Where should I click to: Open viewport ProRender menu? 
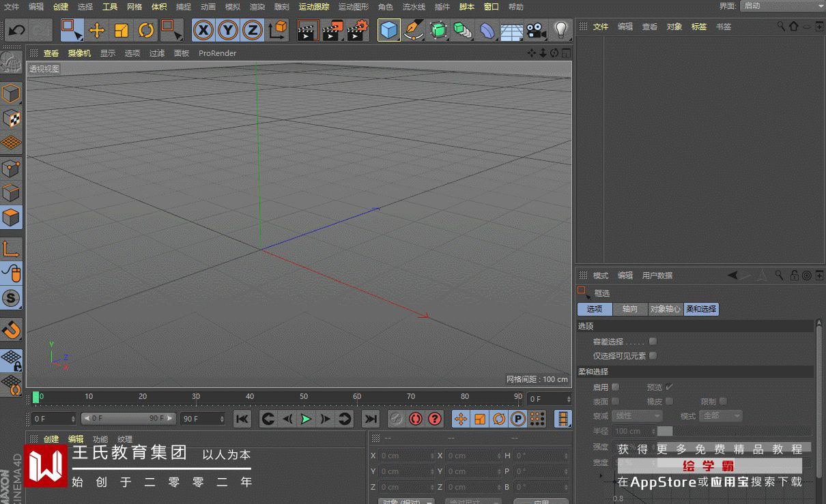[218, 53]
